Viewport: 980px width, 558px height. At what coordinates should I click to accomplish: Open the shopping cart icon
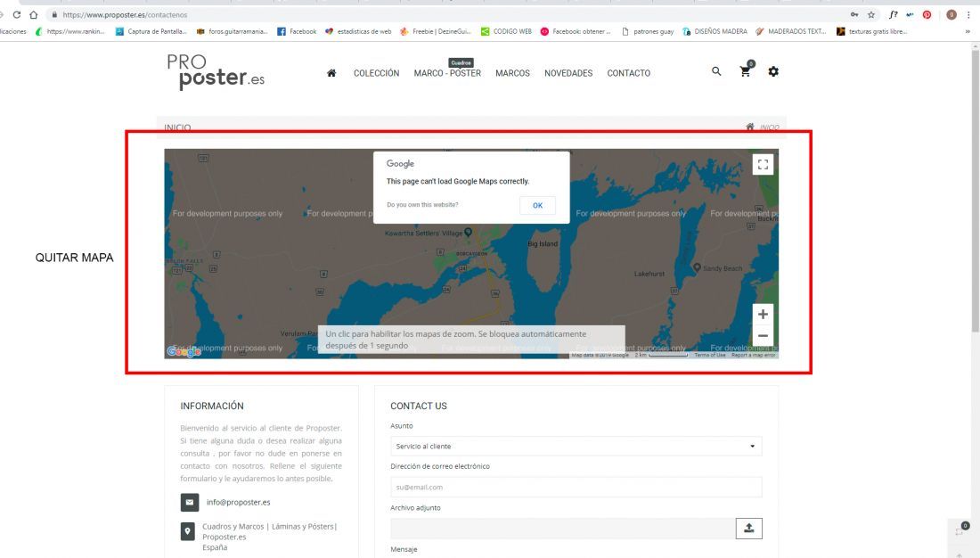745,71
